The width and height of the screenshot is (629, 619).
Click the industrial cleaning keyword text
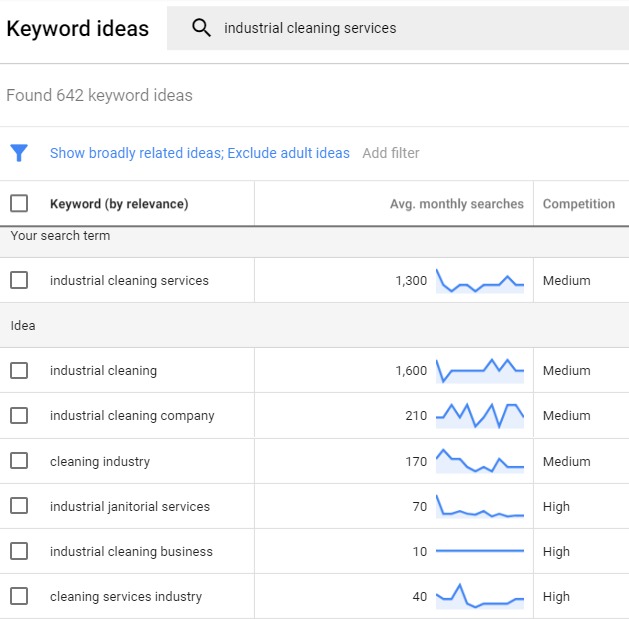[103, 371]
